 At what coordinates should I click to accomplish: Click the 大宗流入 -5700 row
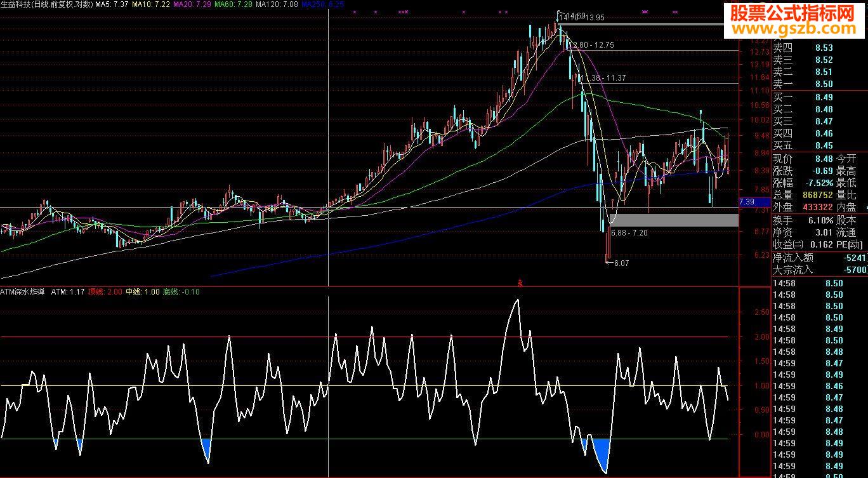click(x=819, y=270)
